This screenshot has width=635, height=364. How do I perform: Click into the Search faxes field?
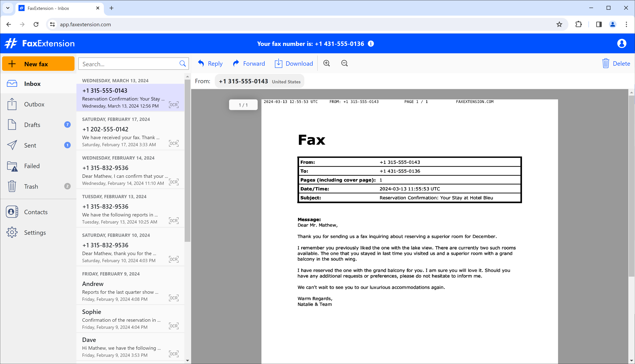click(129, 64)
